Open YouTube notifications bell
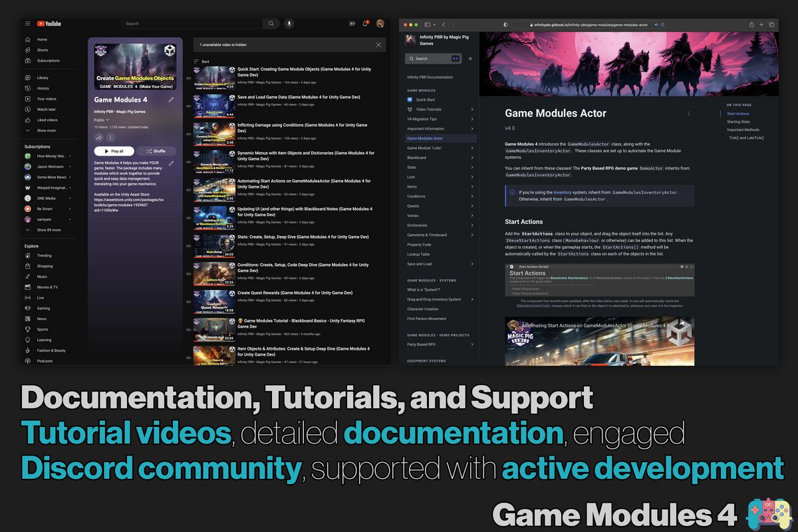 [365, 24]
